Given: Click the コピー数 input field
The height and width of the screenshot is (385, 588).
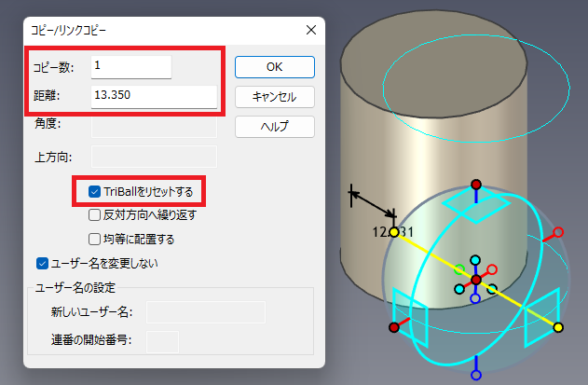Looking at the screenshot, I should point(131,67).
